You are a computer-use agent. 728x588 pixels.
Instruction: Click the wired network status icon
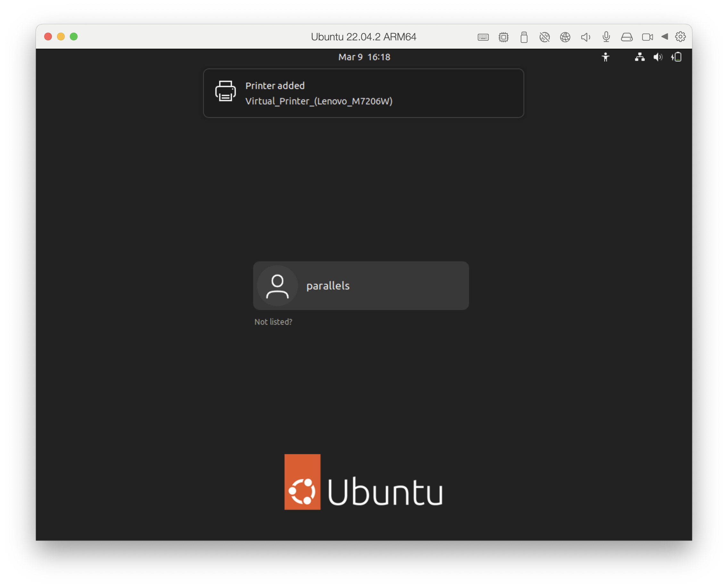(640, 57)
